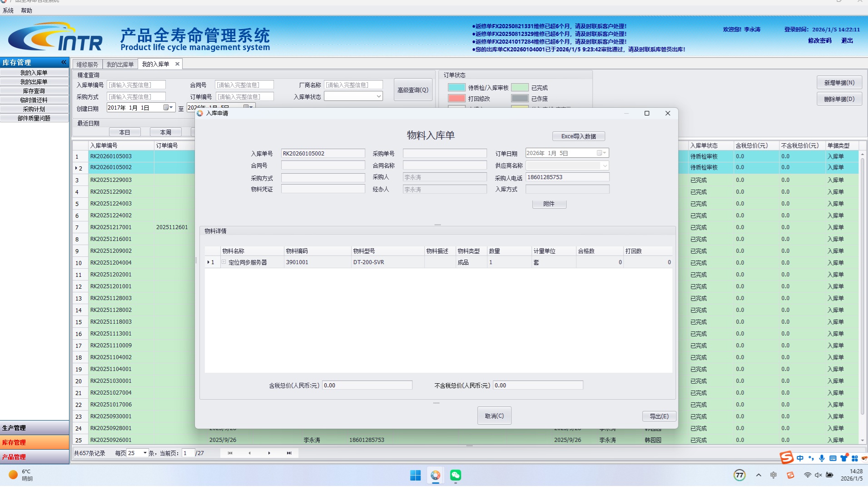Click the Excel导入数据 button
Image resolution: width=868 pixels, height=491 pixels.
pos(578,136)
